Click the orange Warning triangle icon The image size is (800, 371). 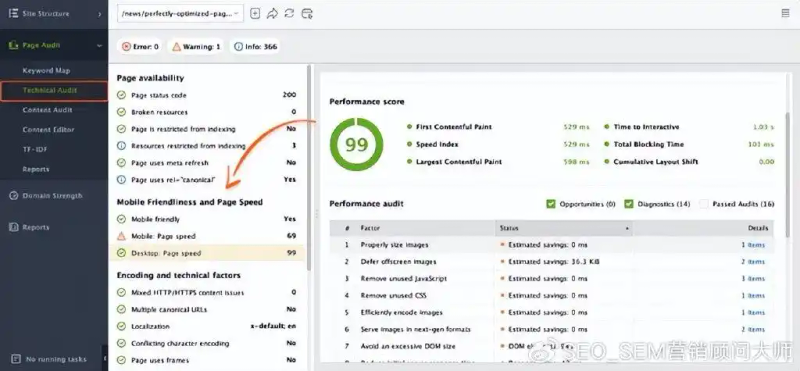(177, 46)
